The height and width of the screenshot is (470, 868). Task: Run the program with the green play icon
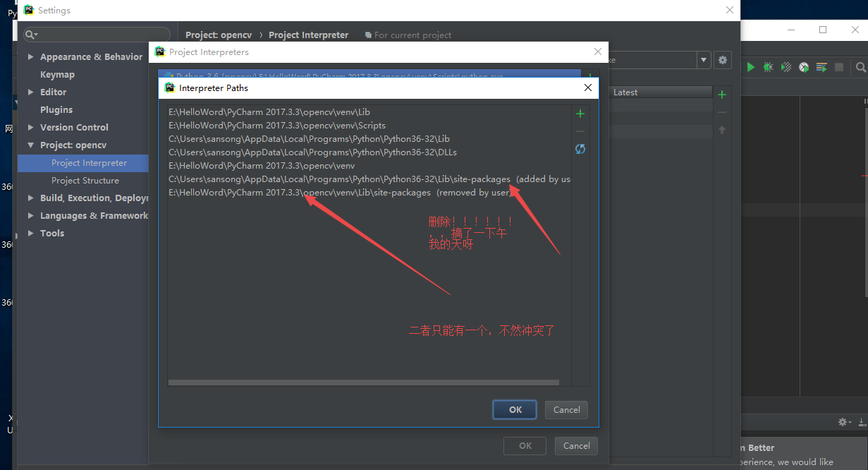click(751, 67)
